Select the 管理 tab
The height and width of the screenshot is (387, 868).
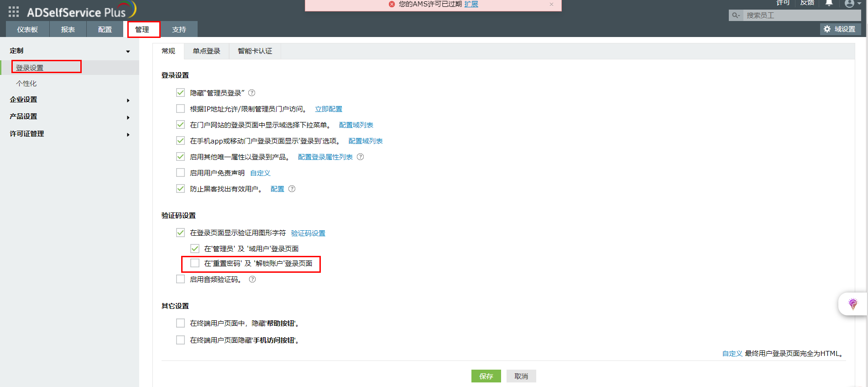142,29
